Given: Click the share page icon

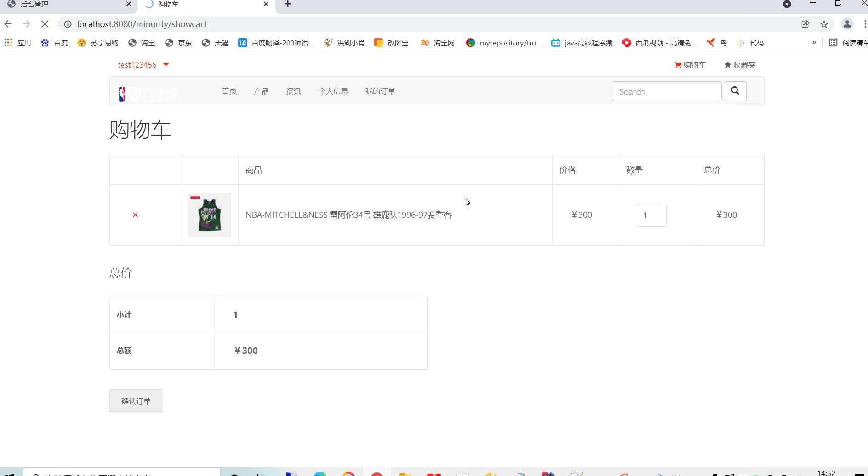Looking at the screenshot, I should coord(805,24).
